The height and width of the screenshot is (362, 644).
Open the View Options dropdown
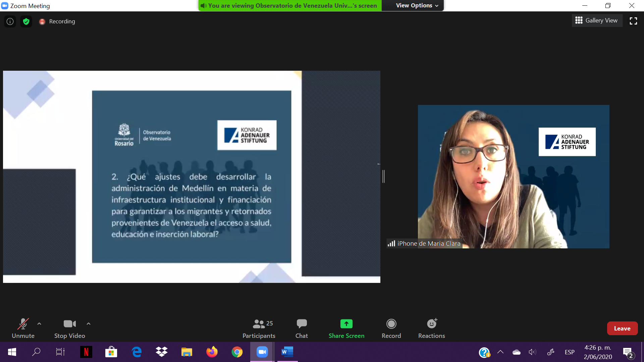[417, 5]
